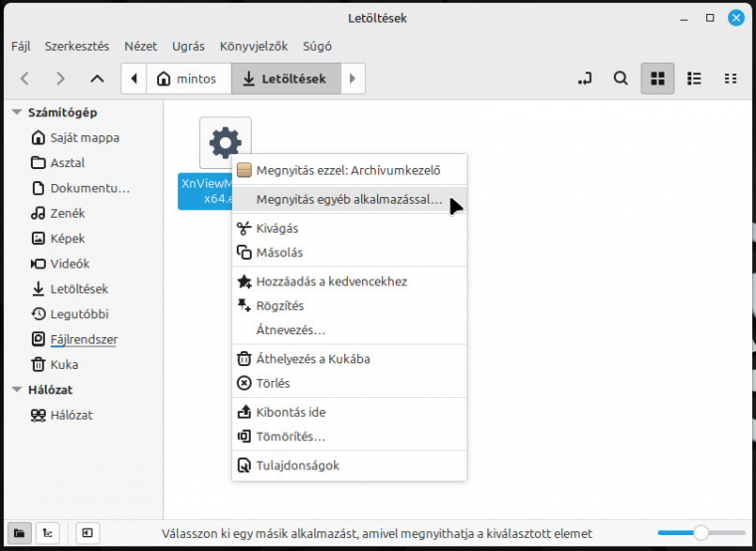
Task: Show tree view in sidebar
Action: point(47,533)
